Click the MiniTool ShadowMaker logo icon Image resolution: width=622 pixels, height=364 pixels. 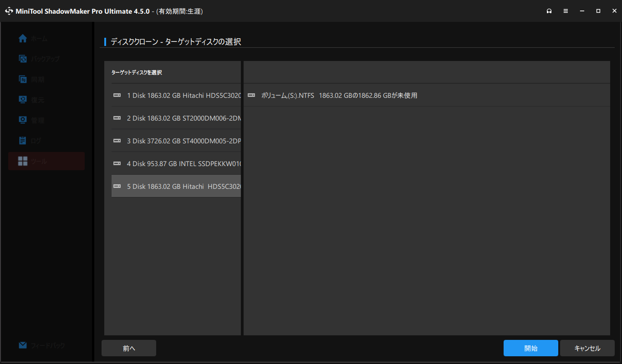[9, 11]
